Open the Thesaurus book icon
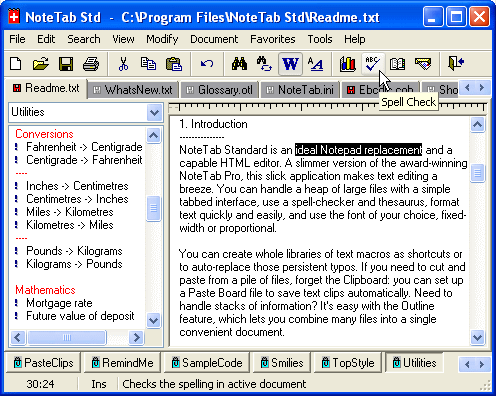The height and width of the screenshot is (396, 496). point(397,64)
